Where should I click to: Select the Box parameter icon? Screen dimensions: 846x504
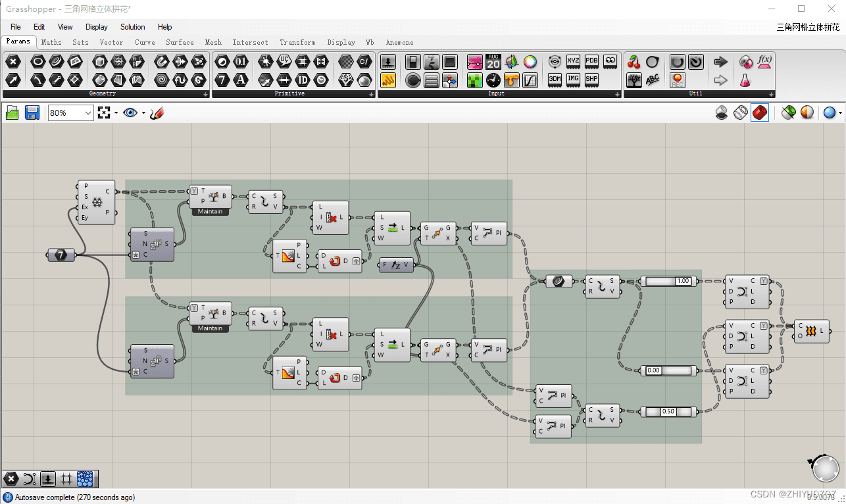tap(99, 62)
